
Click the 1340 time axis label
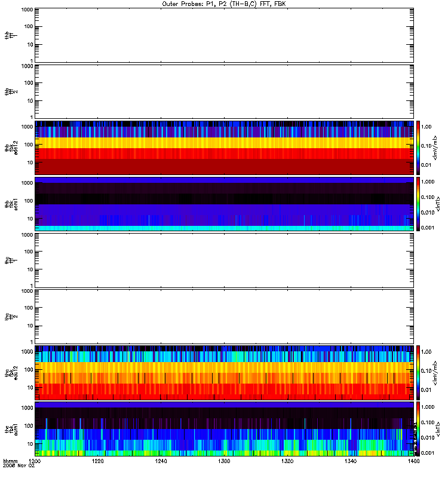pyautogui.click(x=351, y=461)
